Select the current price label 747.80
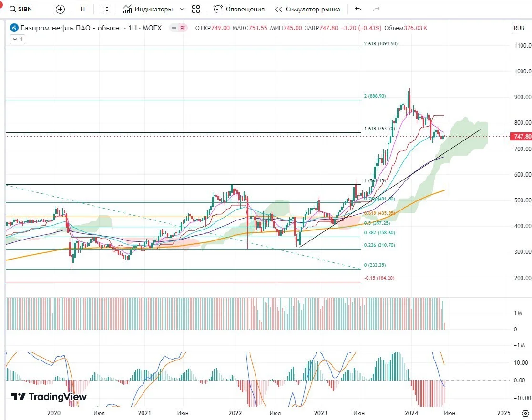532x420 pixels. point(522,136)
